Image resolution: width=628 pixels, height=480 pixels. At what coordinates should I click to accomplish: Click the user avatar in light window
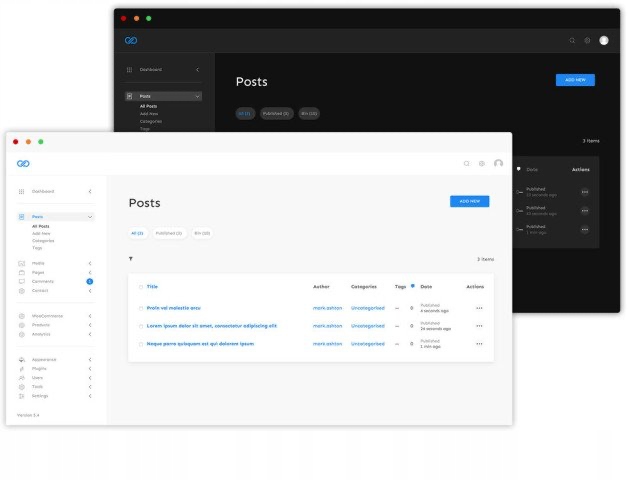tap(498, 163)
